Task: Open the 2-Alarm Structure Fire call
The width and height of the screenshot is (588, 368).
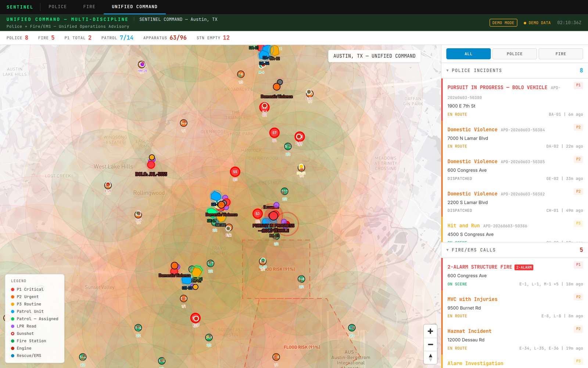Action: click(515, 275)
